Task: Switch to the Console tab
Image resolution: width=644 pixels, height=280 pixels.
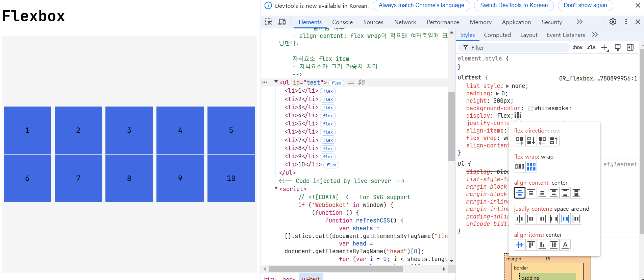Action: click(342, 22)
